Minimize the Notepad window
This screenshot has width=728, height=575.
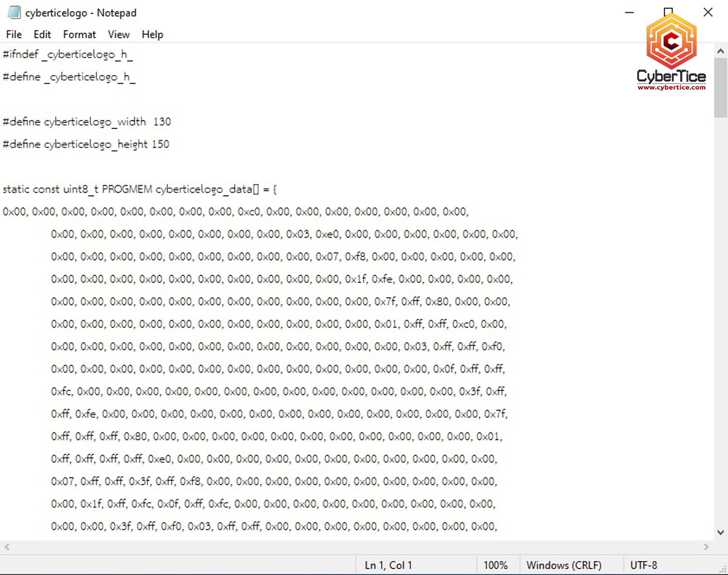(x=629, y=13)
